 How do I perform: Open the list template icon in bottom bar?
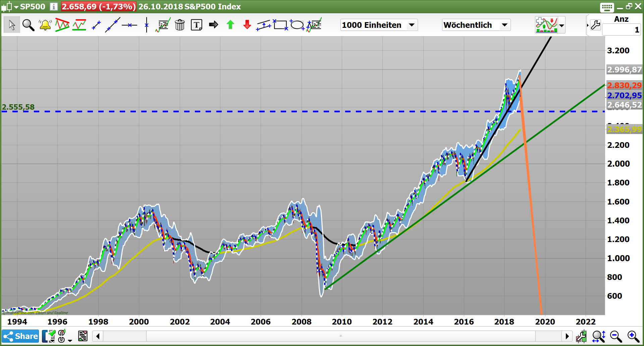[83, 336]
